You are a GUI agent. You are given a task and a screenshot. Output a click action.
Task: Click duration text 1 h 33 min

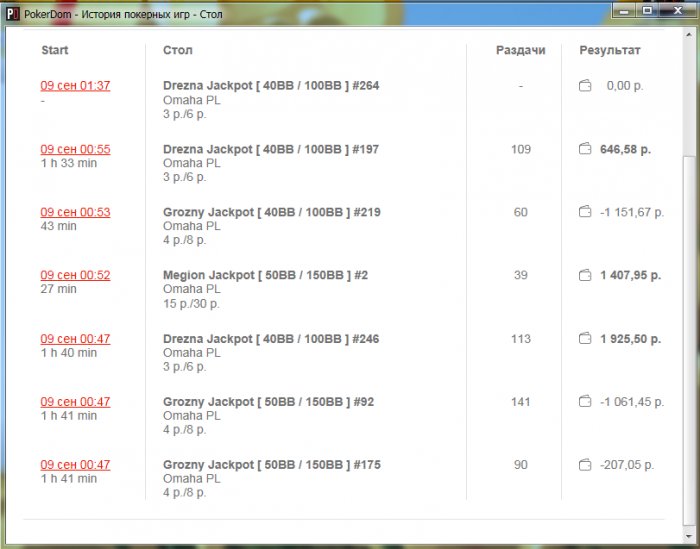(69, 163)
